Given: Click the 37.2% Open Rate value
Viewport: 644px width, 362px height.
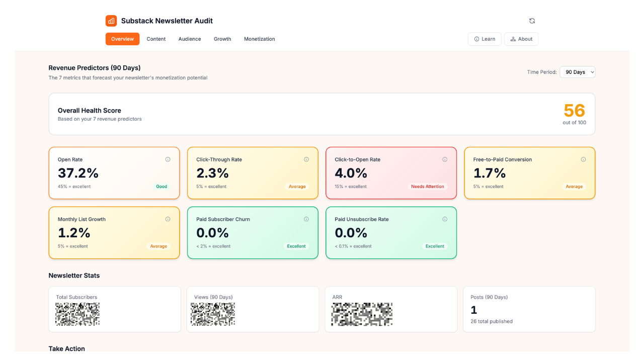Looking at the screenshot, I should click(78, 173).
